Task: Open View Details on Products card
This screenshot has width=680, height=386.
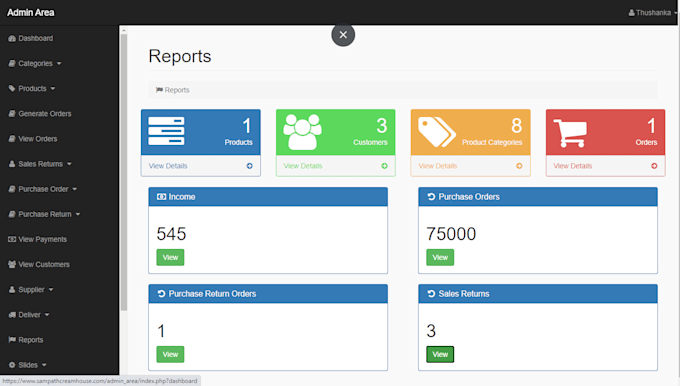Action: [x=168, y=166]
